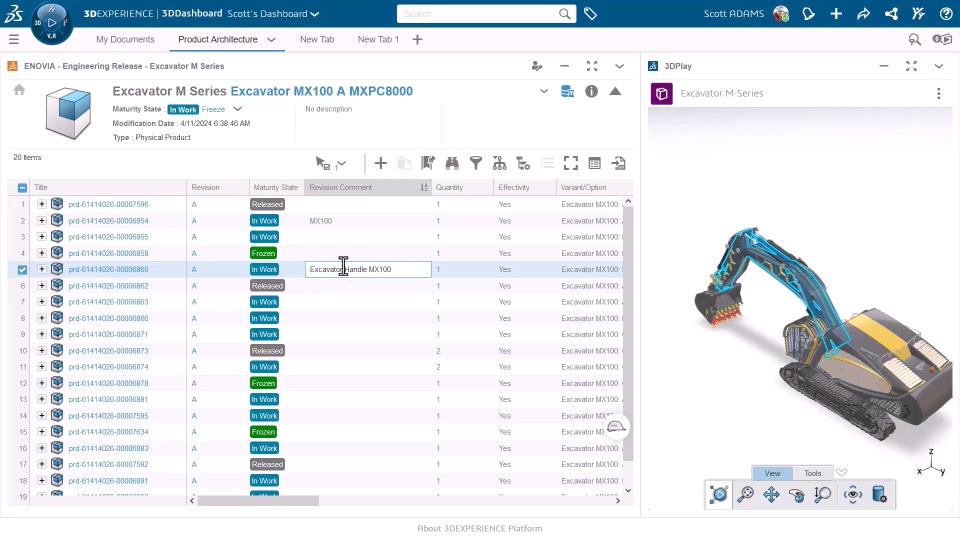Select the 3DPlay pan tool
Image resolution: width=960 pixels, height=540 pixels.
tap(771, 494)
